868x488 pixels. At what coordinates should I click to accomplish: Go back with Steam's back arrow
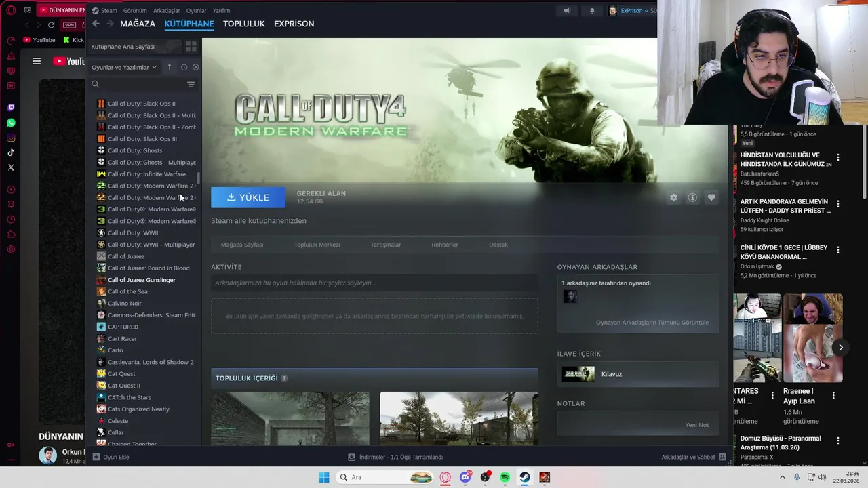pyautogui.click(x=96, y=24)
